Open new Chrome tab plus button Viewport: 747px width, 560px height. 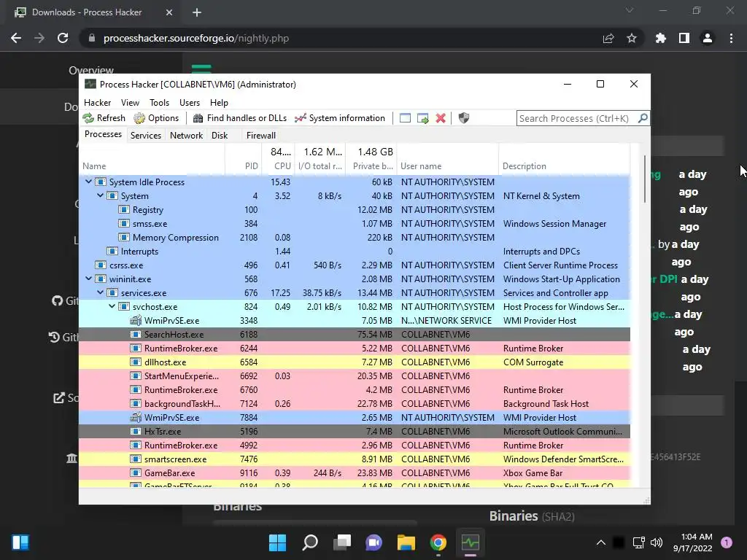pos(197,12)
